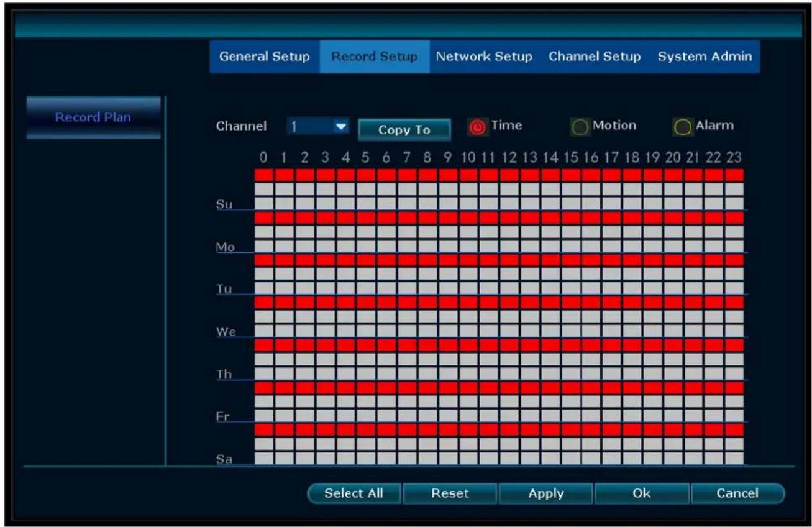
Task: Click Sunday's middle gray row cell under hour 6
Action: pos(386,189)
